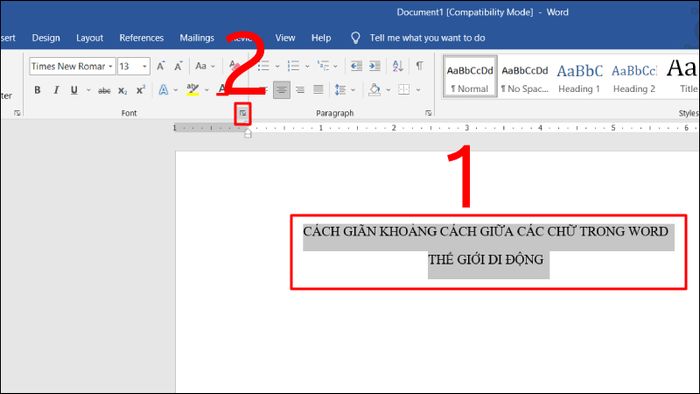Toggle Italic formatting button

tap(56, 90)
